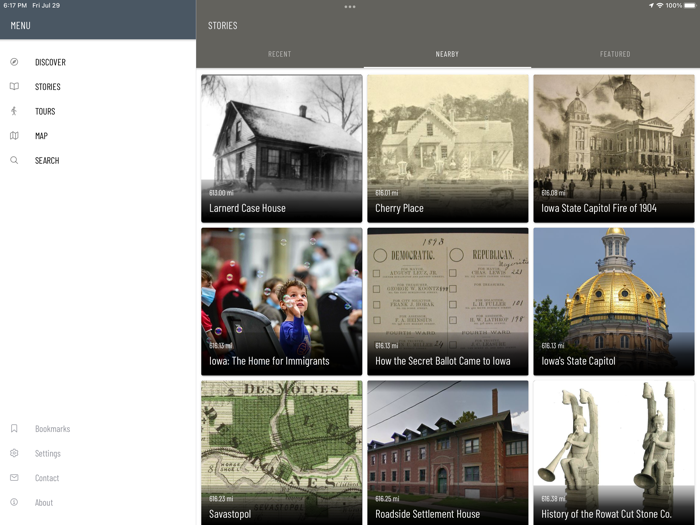This screenshot has height=525, width=700.
Task: Click the Settings gear icon
Action: click(x=14, y=453)
